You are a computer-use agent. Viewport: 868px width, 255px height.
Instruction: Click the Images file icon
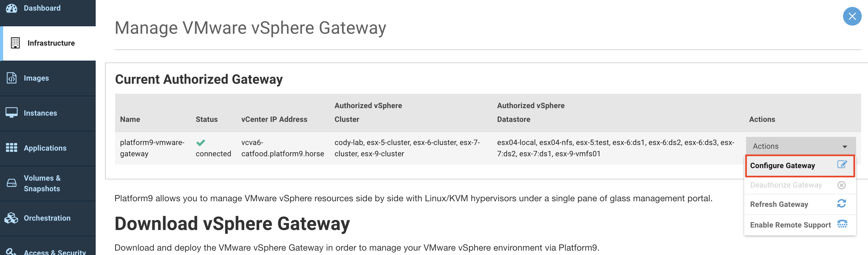click(x=12, y=78)
